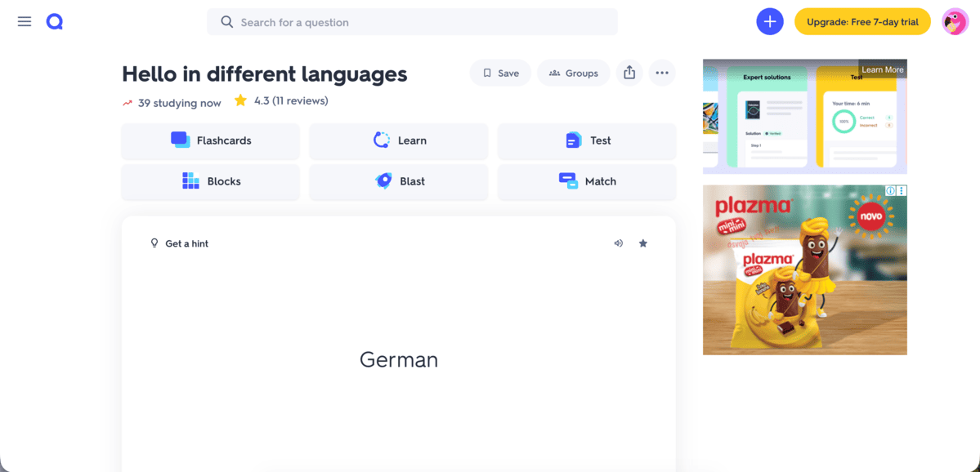Start the Upgrade free 7-day trial
980x472 pixels.
(x=862, y=21)
